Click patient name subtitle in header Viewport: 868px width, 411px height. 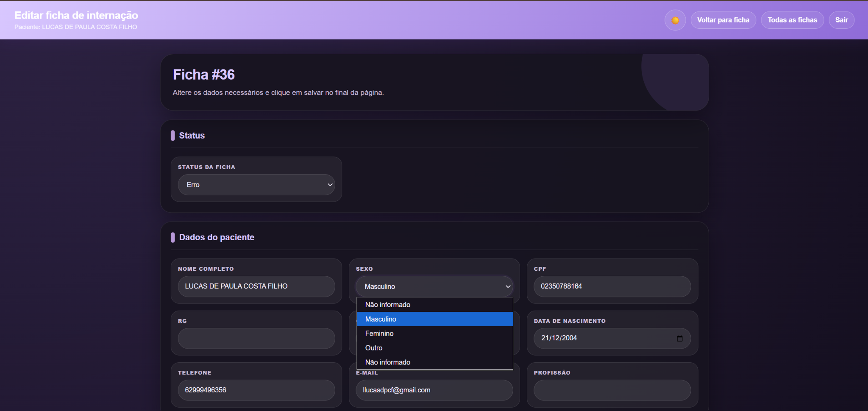tap(76, 27)
